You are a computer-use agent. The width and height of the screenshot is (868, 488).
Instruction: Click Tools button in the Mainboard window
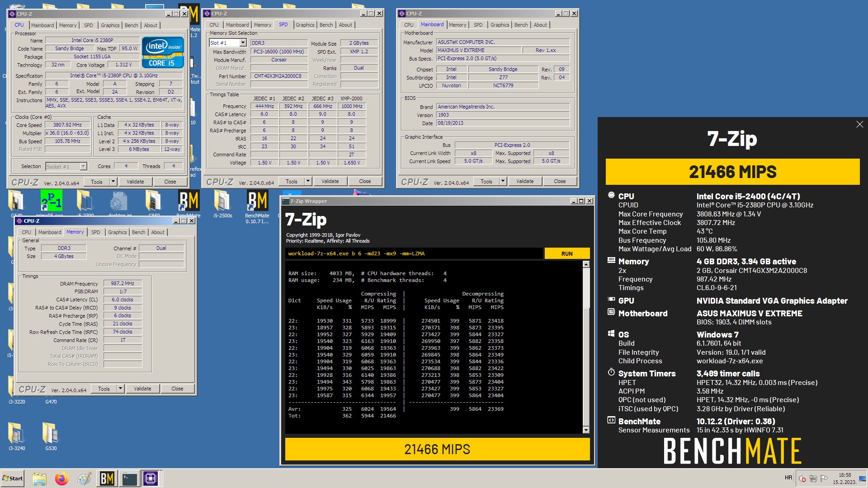pos(486,181)
